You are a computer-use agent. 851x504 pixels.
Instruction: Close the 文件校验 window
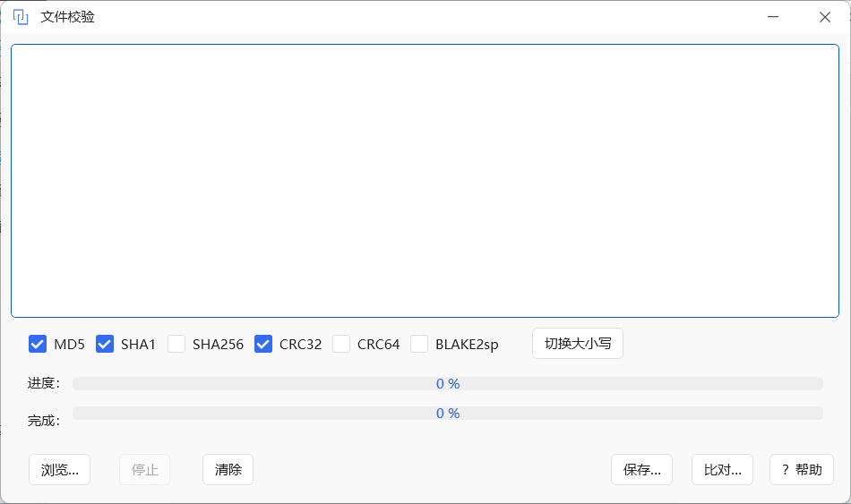tap(825, 17)
